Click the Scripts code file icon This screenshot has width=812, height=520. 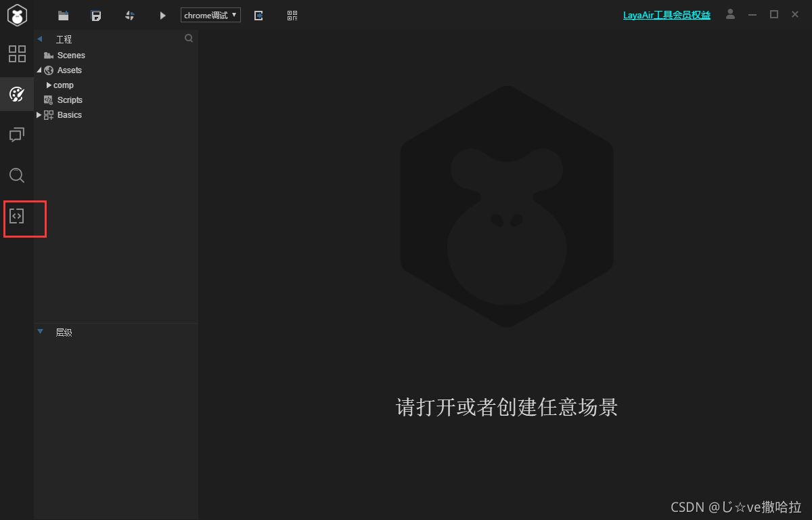pos(49,100)
